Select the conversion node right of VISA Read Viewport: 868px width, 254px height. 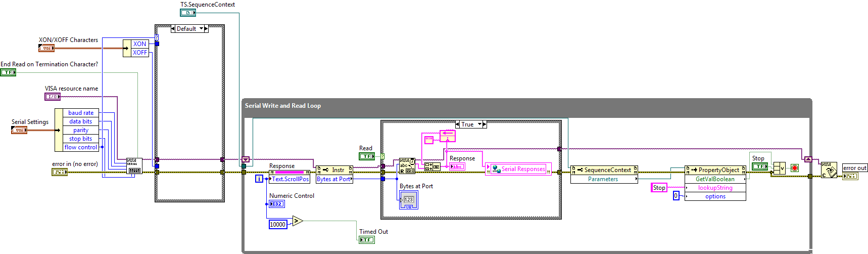(x=432, y=166)
